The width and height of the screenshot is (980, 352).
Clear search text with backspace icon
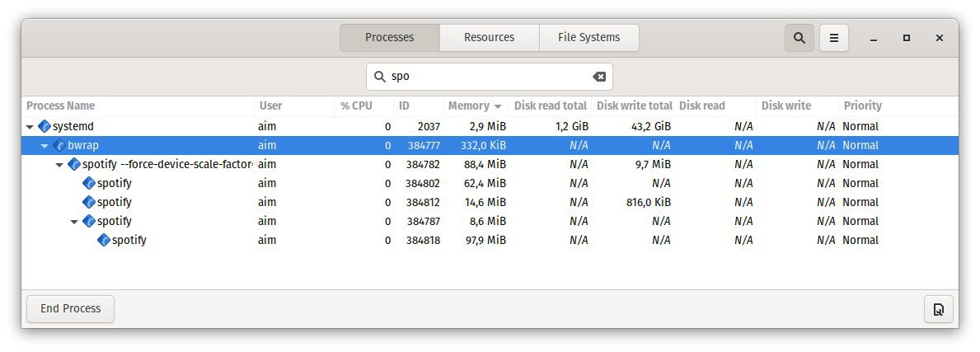[598, 77]
